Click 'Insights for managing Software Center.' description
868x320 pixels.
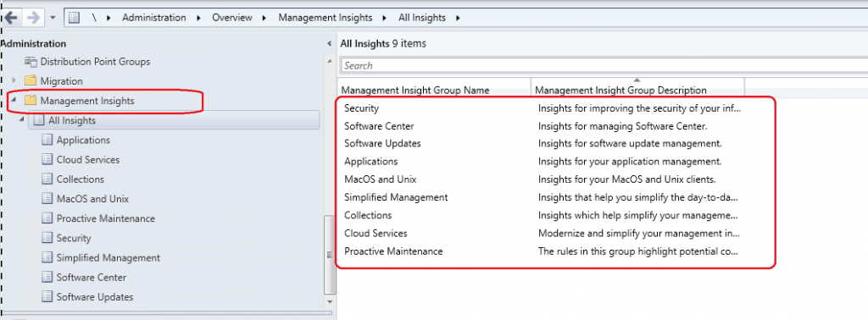tap(623, 126)
